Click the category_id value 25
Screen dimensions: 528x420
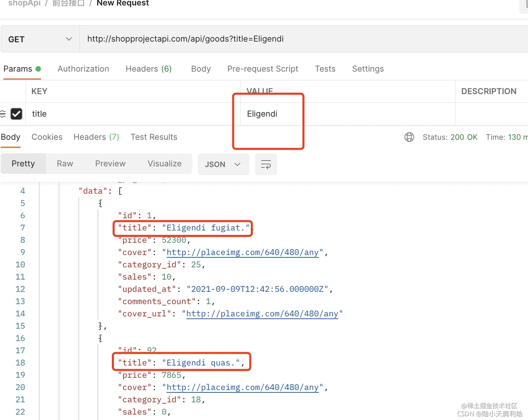coord(196,265)
